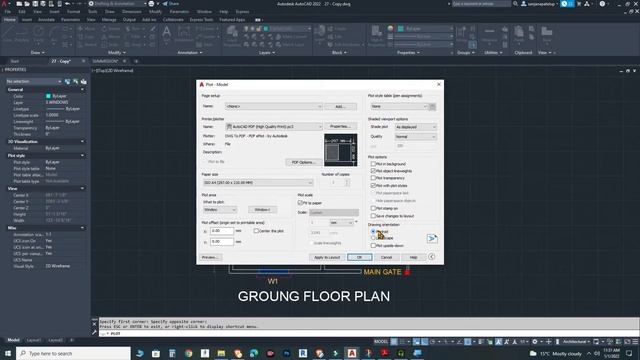Click the Windows Start button

click(x=8, y=353)
